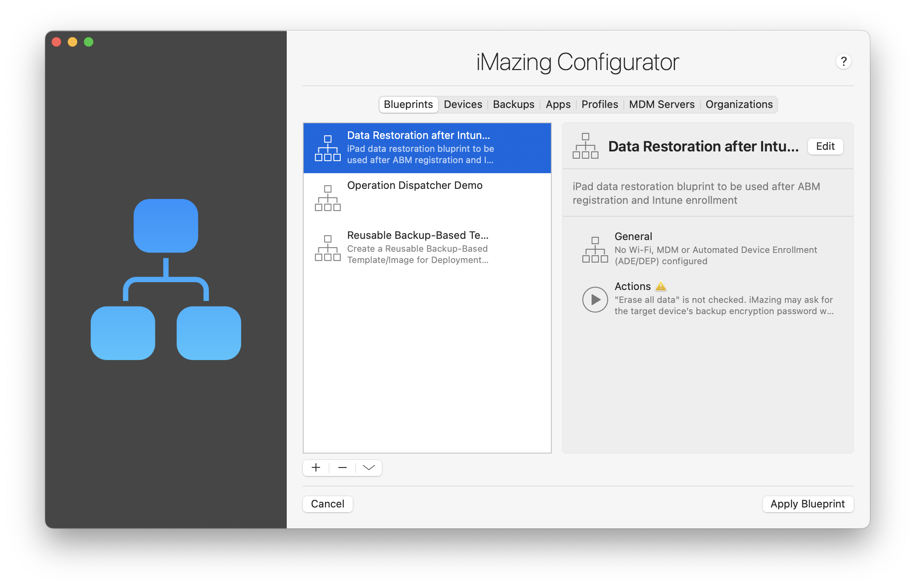Click the Data Restoration blueprint list icon
This screenshot has width=915, height=588.
click(328, 148)
